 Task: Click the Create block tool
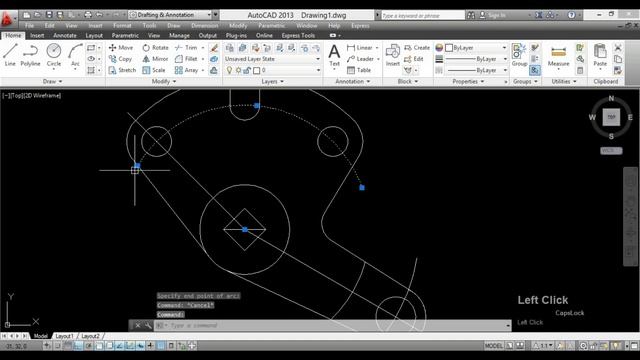point(417,48)
